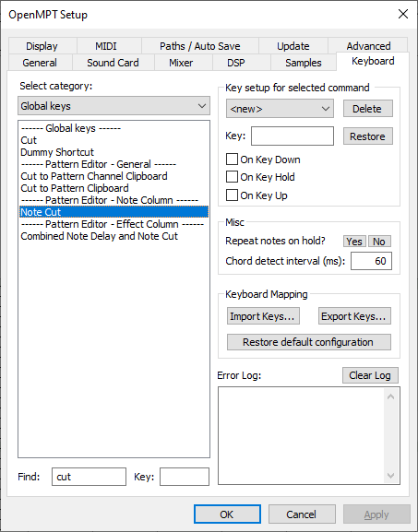Open the Paths / Auto Save tab

[x=199, y=46]
